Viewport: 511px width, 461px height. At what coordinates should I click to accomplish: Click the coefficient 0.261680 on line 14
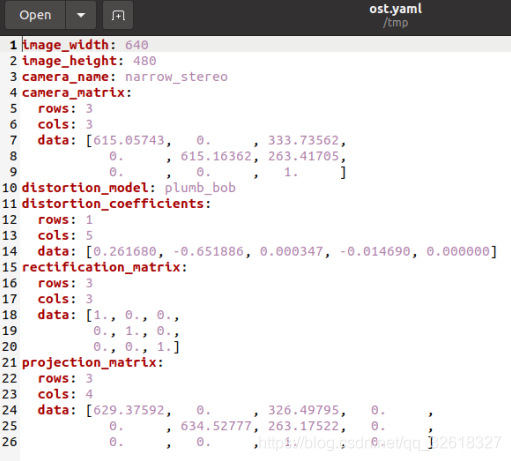click(125, 252)
